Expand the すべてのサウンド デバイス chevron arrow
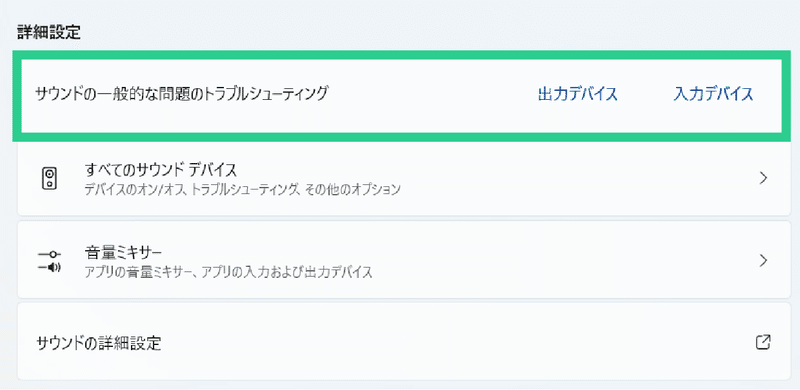Viewport: 800px width, 390px height. (763, 178)
